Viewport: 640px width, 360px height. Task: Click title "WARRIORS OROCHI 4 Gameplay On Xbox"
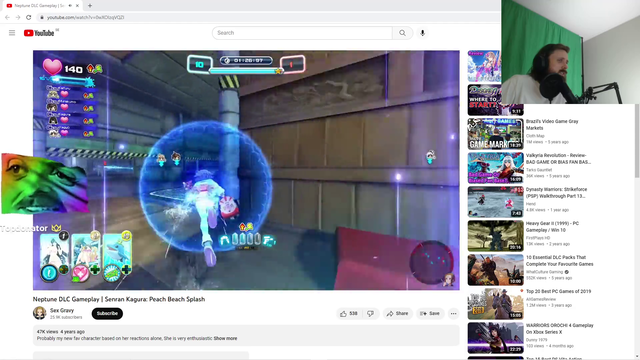(560, 329)
